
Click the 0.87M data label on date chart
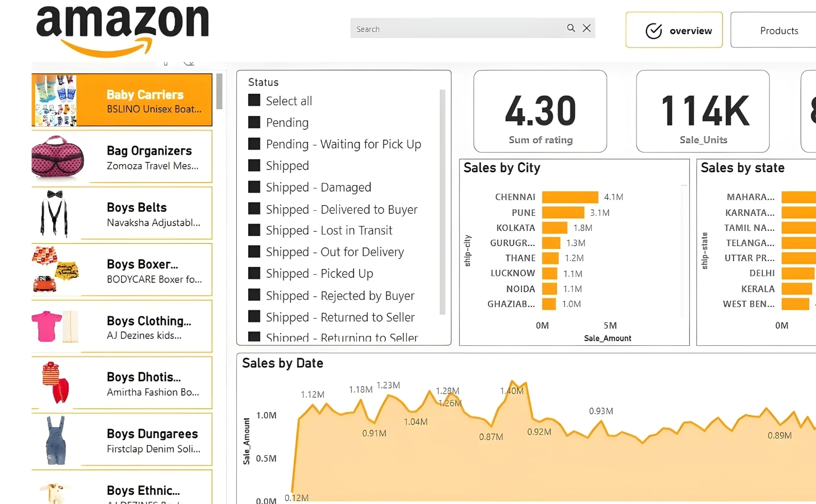click(x=491, y=437)
